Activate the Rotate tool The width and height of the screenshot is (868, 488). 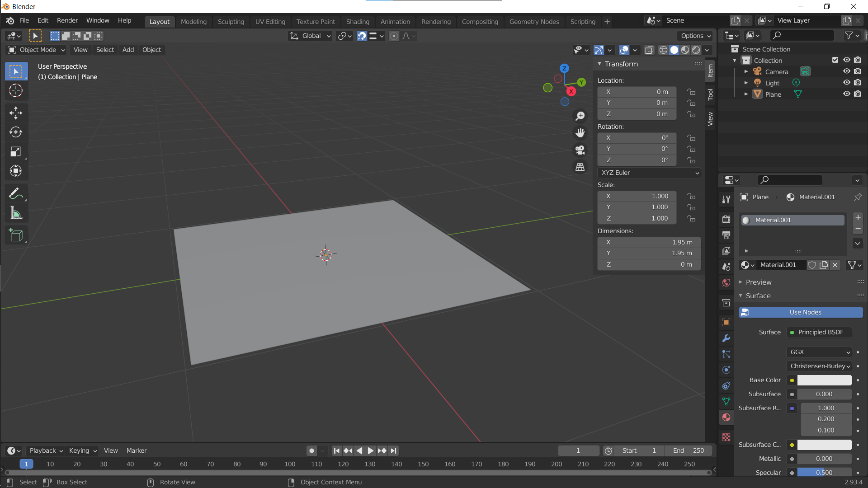click(x=16, y=132)
